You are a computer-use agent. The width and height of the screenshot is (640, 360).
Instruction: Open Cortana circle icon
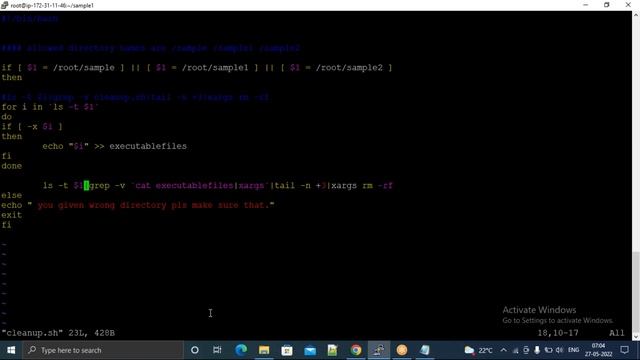coord(195,350)
